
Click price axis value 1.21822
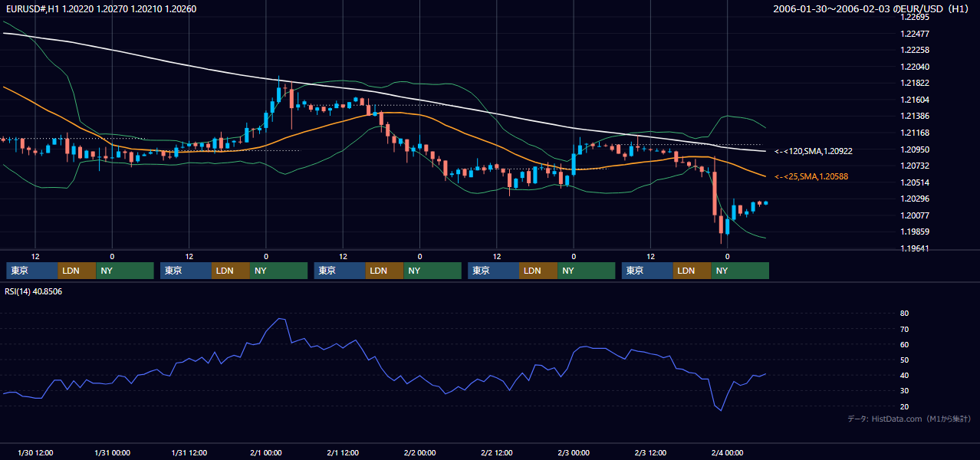pyautogui.click(x=915, y=83)
